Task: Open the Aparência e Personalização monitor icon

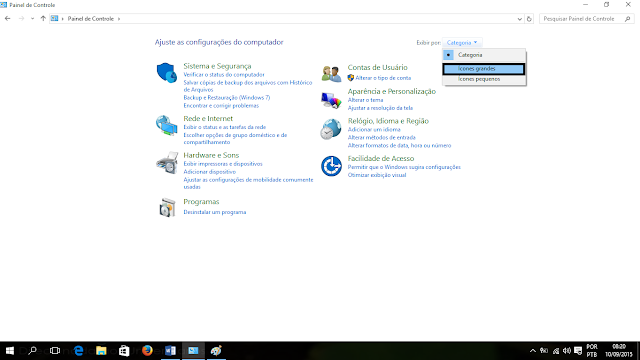Action: [x=331, y=100]
